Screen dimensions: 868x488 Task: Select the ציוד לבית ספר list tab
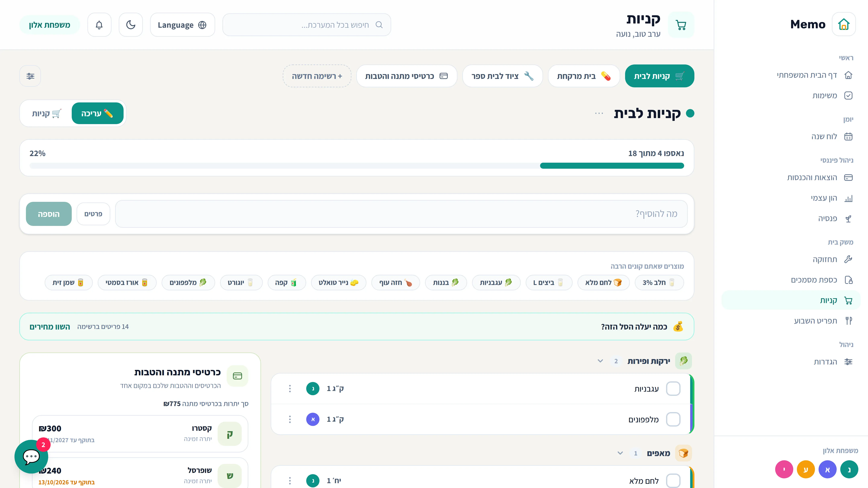[x=502, y=76]
